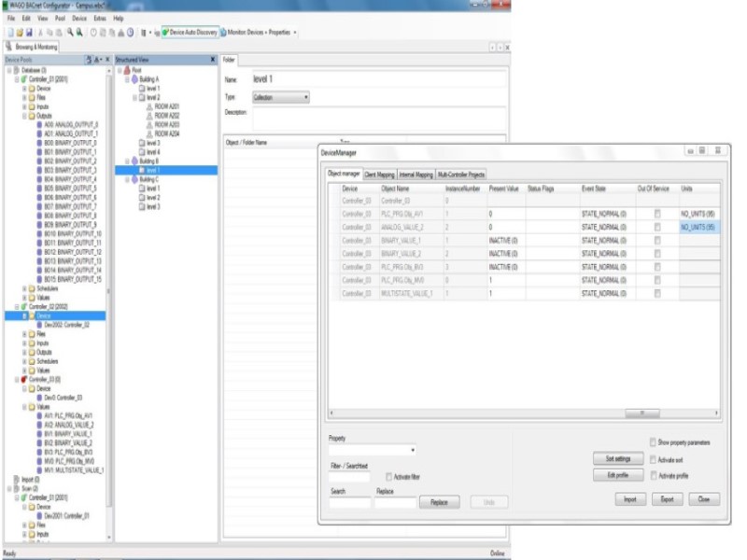
Task: Switch to the Internal Mapping tab
Action: [416, 175]
